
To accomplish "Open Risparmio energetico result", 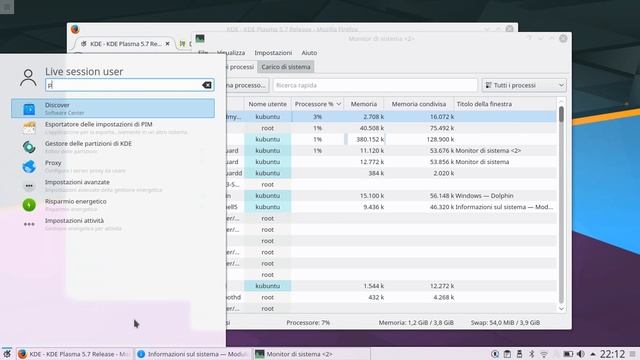I will [113, 205].
